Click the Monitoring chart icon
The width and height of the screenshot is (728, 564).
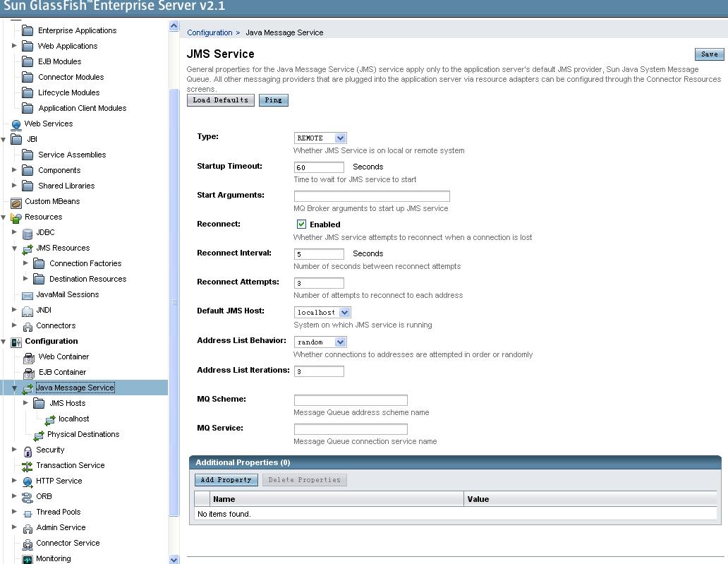pyautogui.click(x=28, y=559)
